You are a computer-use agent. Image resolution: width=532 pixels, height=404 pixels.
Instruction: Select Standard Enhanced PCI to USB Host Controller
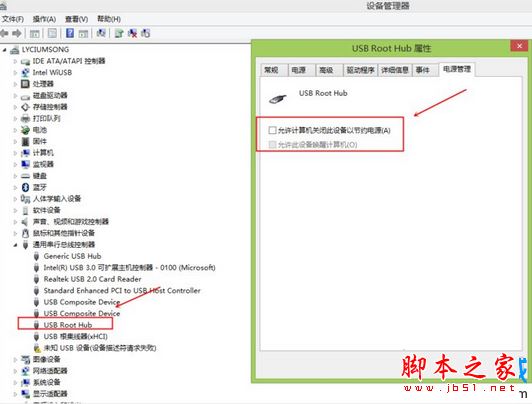122,291
